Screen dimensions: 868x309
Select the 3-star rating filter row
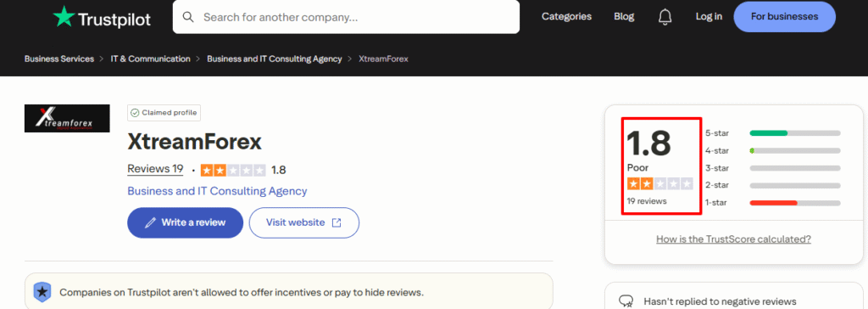pos(772,168)
